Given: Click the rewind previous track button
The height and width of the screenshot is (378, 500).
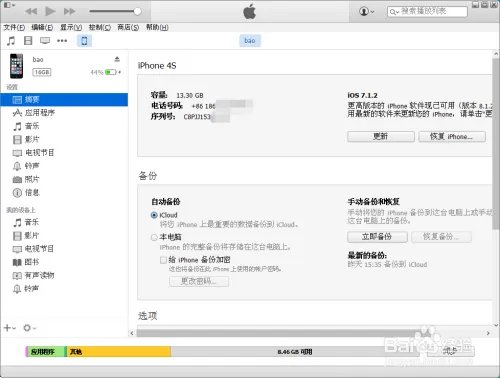Looking at the screenshot, I should [31, 11].
